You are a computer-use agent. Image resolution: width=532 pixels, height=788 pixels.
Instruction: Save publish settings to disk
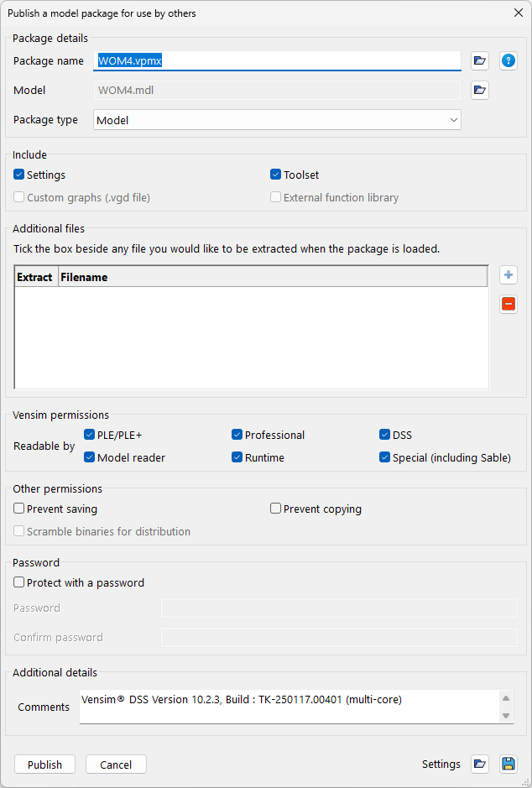(x=508, y=764)
